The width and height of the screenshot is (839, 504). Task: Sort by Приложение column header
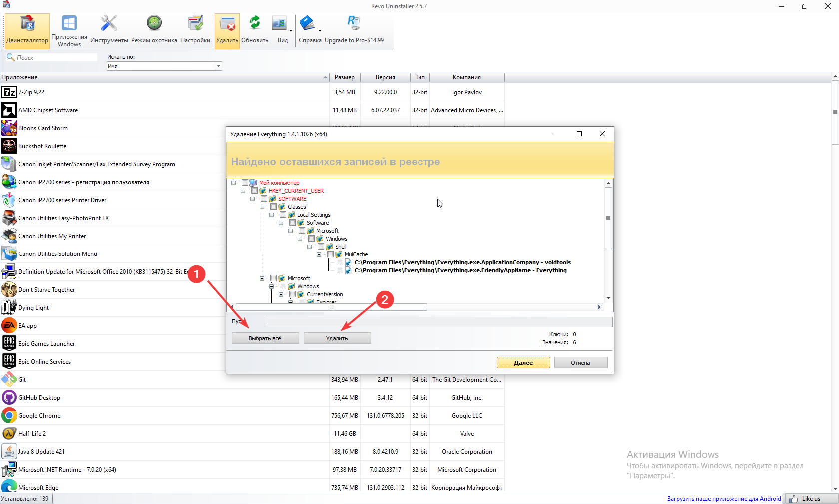click(165, 77)
